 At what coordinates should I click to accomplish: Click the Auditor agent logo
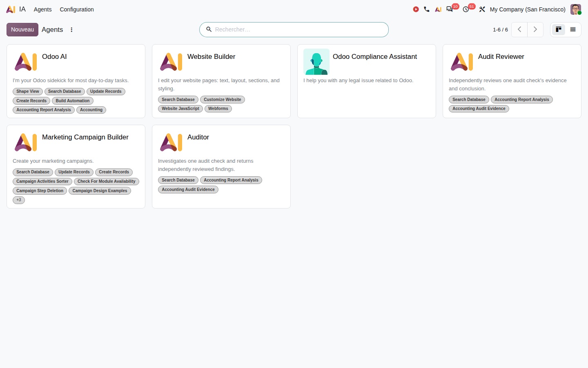click(x=171, y=142)
